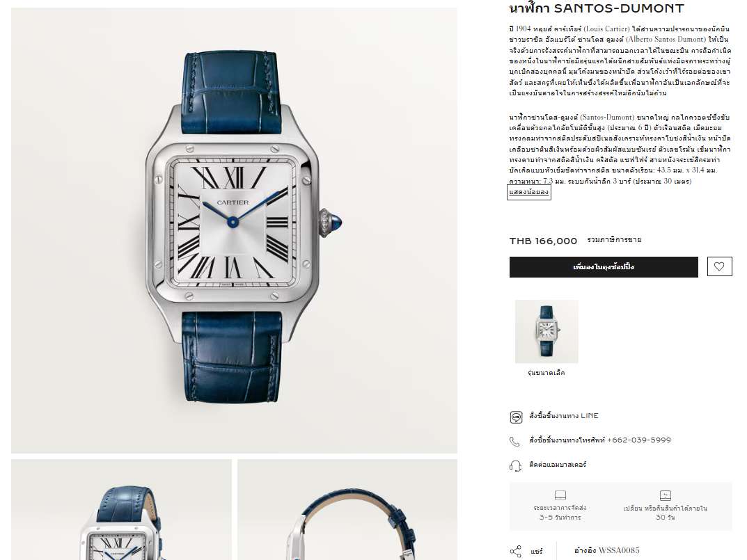
Task: Click the WSSA0085 reference number
Action: point(619,550)
